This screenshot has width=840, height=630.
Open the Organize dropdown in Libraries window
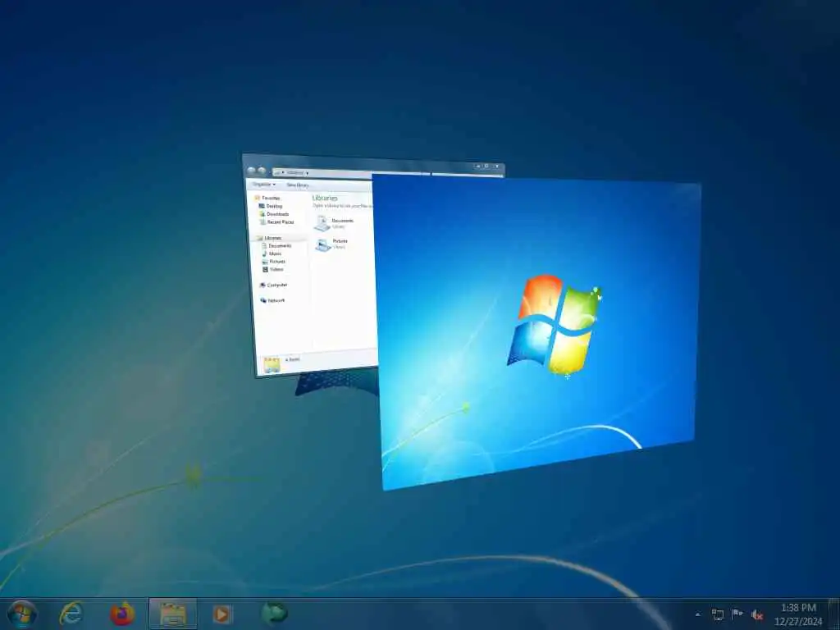pos(263,185)
